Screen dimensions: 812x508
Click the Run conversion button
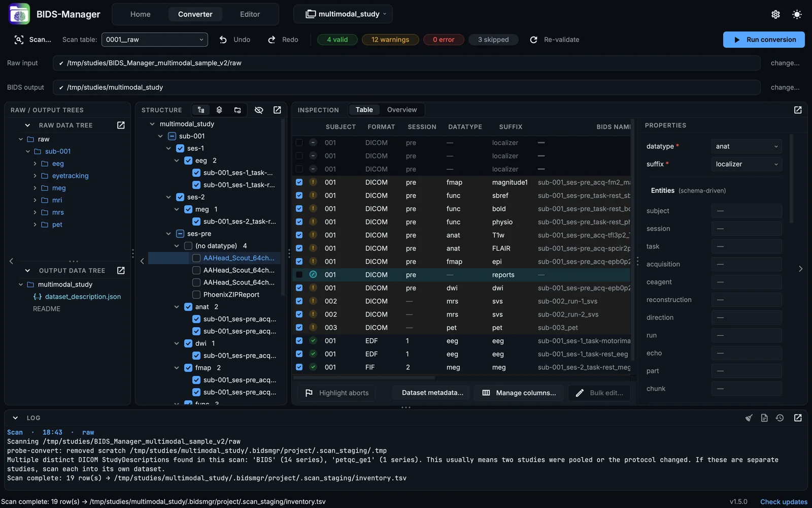point(764,40)
